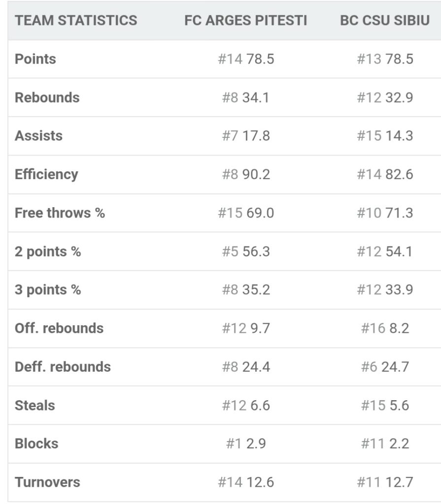Click the 3 points % label

click(x=48, y=289)
